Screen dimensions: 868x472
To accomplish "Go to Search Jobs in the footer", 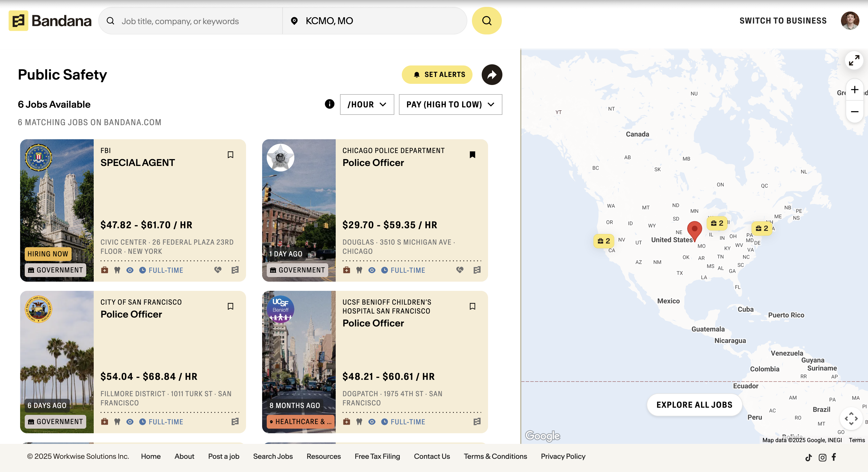I will coord(272,456).
